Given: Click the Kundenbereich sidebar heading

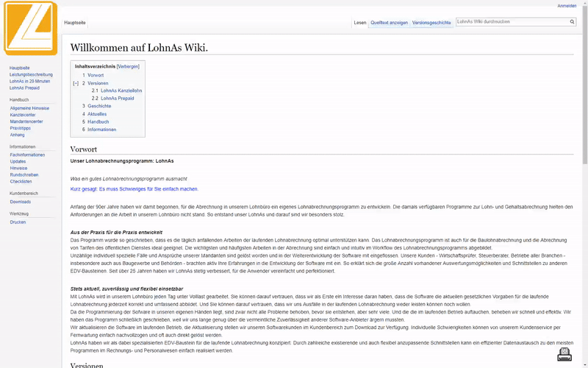Looking at the screenshot, I should point(24,194).
